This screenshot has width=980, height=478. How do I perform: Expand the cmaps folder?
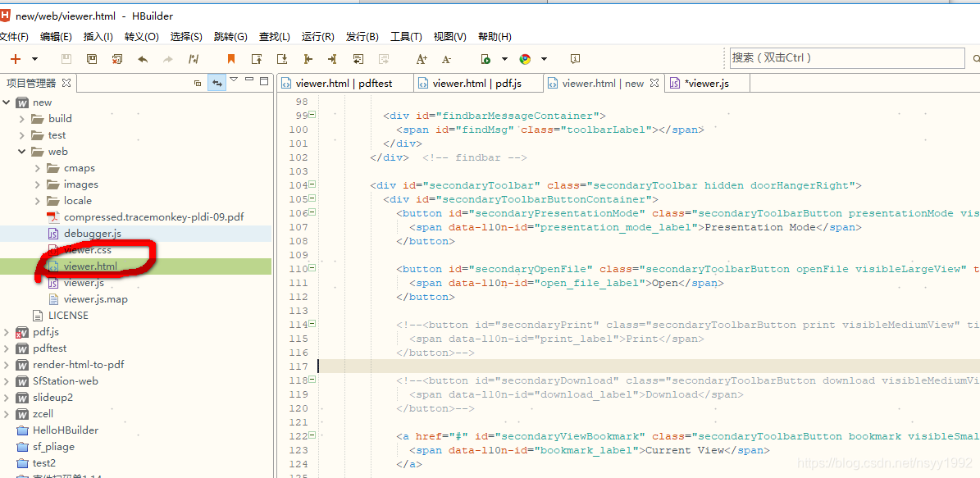click(38, 168)
